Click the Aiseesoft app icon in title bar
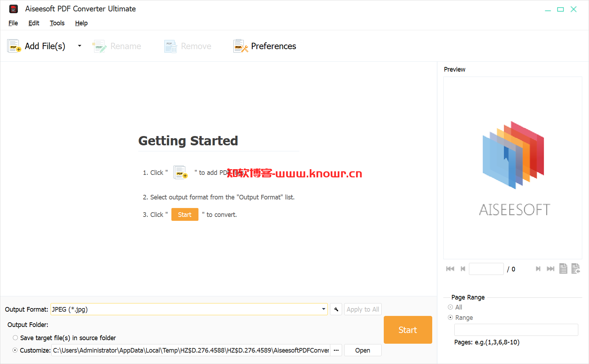 14,9
